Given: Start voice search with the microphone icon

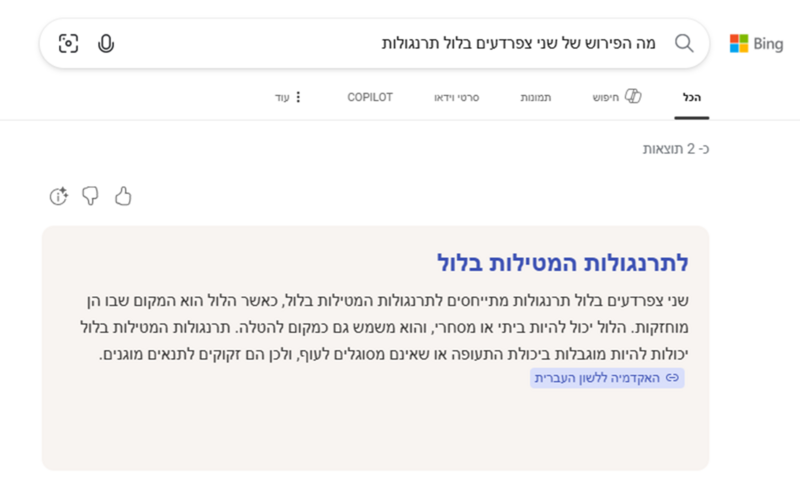Looking at the screenshot, I should [x=106, y=44].
